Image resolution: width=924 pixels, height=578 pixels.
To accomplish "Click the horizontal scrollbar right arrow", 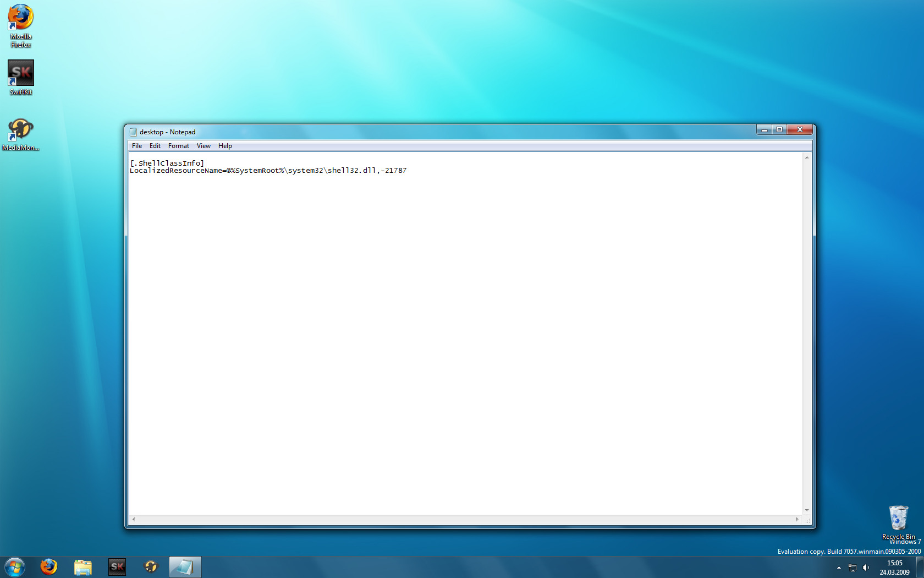I will coord(798,519).
